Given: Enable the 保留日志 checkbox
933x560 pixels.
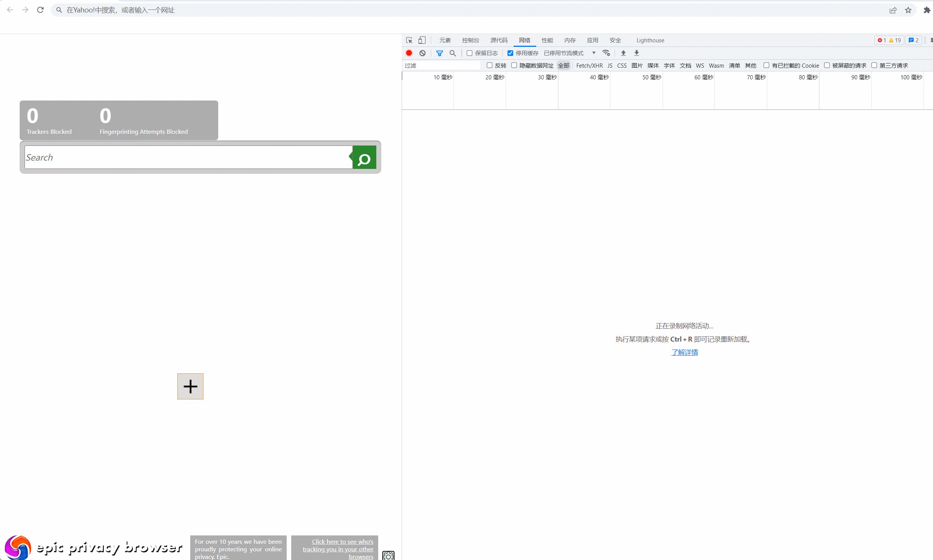Looking at the screenshot, I should point(469,53).
